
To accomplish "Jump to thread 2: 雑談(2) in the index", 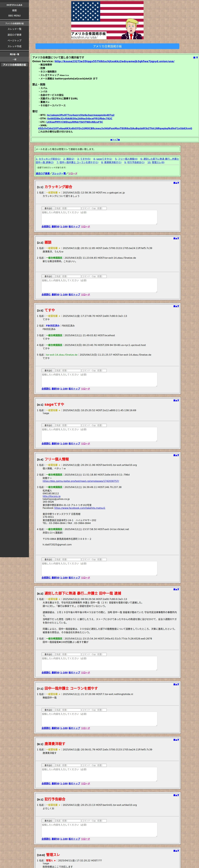I will click(69, 159).
